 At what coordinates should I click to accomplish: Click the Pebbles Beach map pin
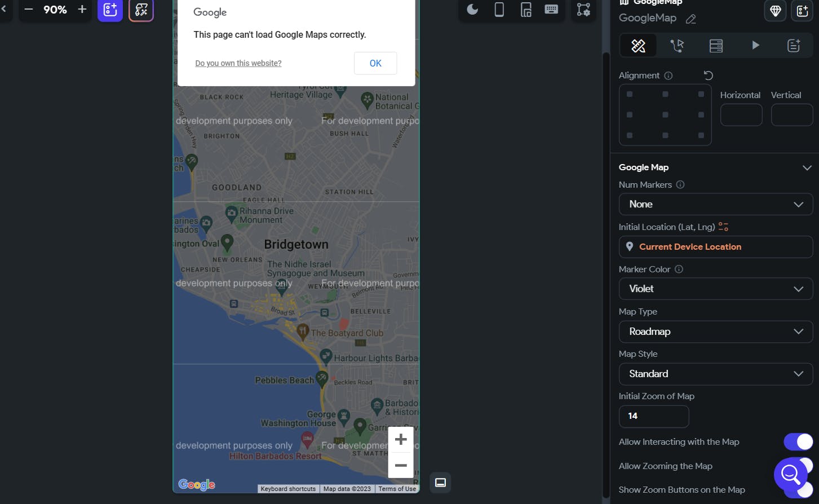(x=322, y=378)
